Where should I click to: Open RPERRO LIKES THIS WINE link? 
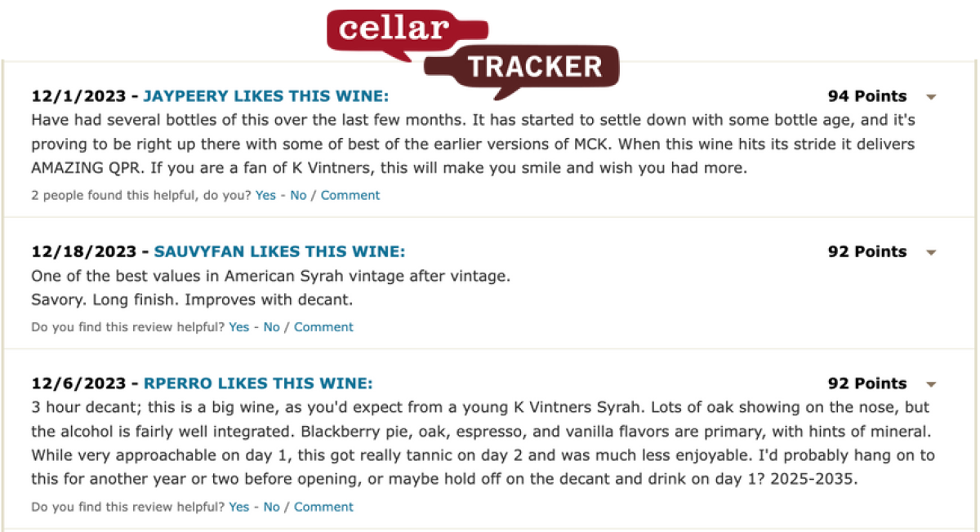click(258, 383)
